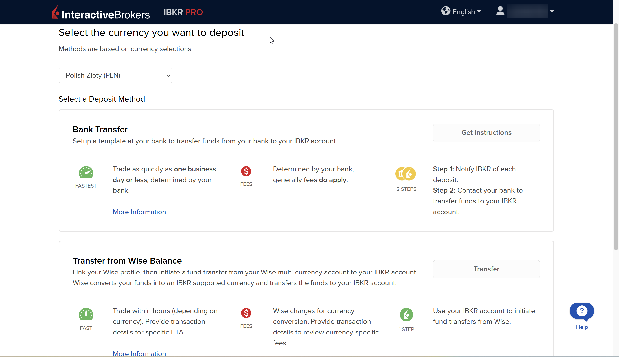Image resolution: width=619 pixels, height=364 pixels.
Task: Click the Wise transfer red FEES icon
Action: [x=246, y=313]
